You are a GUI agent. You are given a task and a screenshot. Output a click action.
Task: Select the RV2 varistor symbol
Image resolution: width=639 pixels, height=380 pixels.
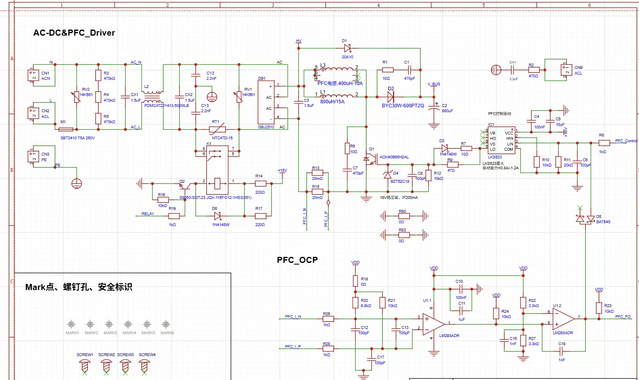(76, 97)
